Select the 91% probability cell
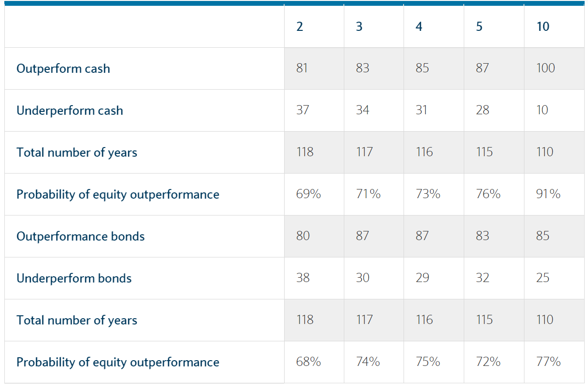The width and height of the screenshot is (588, 391). [549, 194]
